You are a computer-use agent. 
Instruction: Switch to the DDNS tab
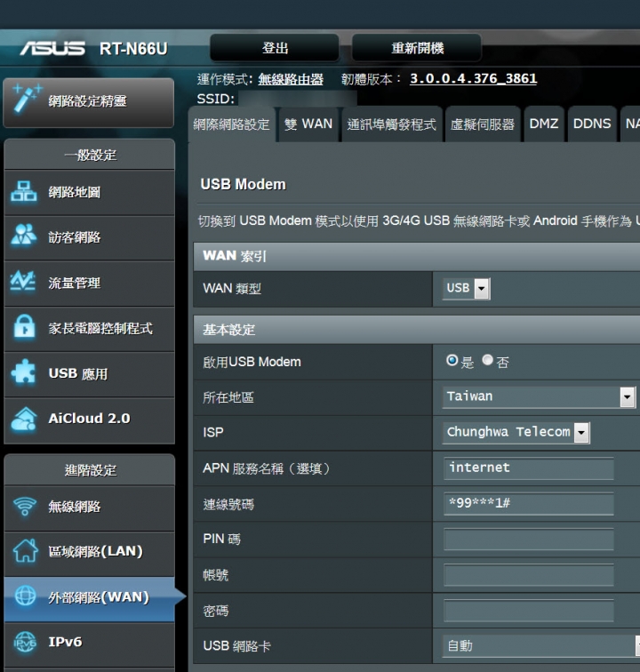point(592,124)
